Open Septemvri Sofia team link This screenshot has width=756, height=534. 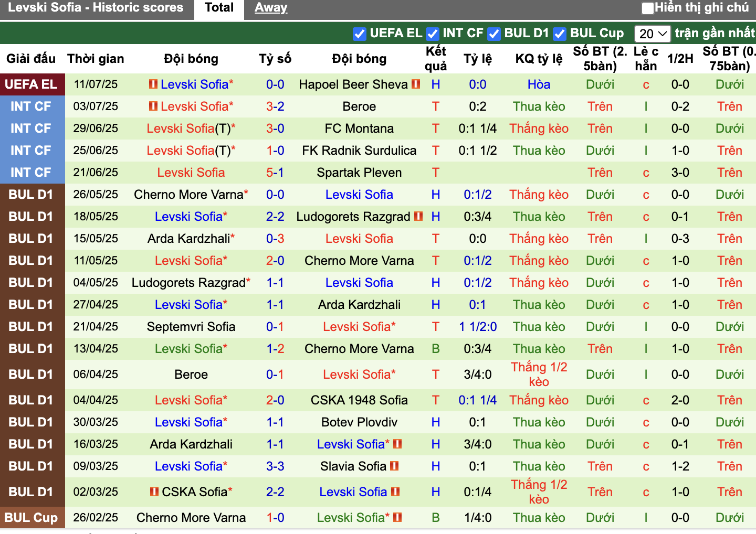191,327
